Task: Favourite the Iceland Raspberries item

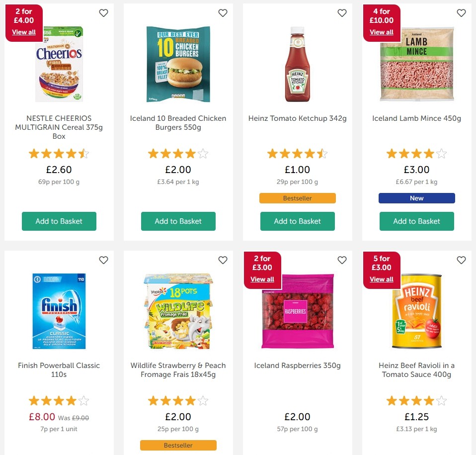Action: coord(342,260)
